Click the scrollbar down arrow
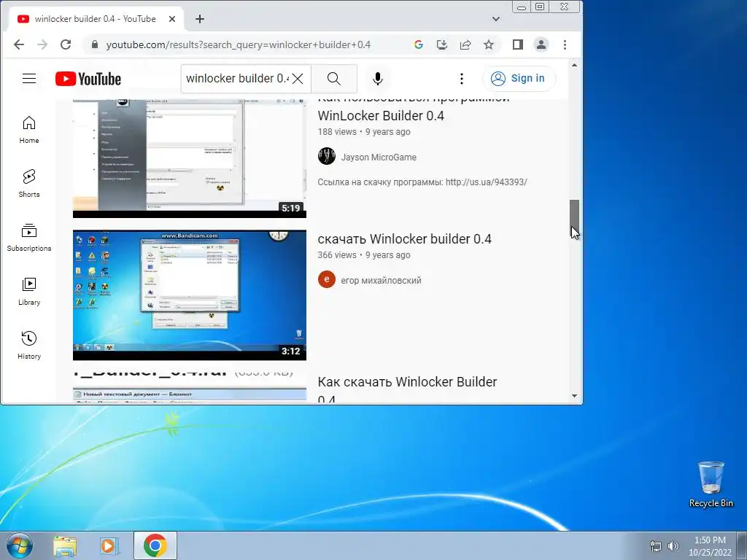The width and height of the screenshot is (747, 560). (575, 396)
